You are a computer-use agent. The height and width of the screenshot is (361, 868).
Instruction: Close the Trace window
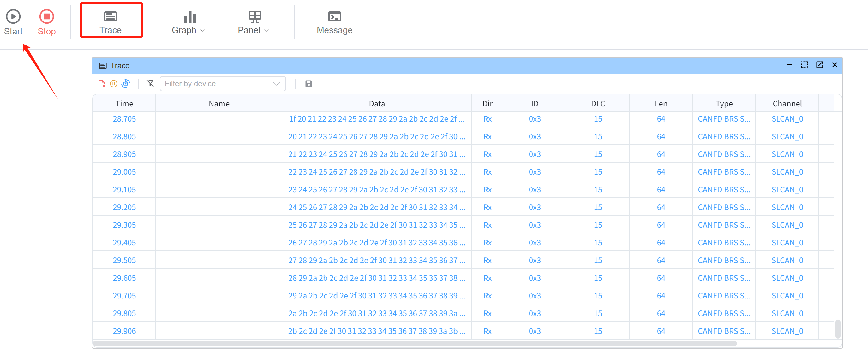(835, 65)
